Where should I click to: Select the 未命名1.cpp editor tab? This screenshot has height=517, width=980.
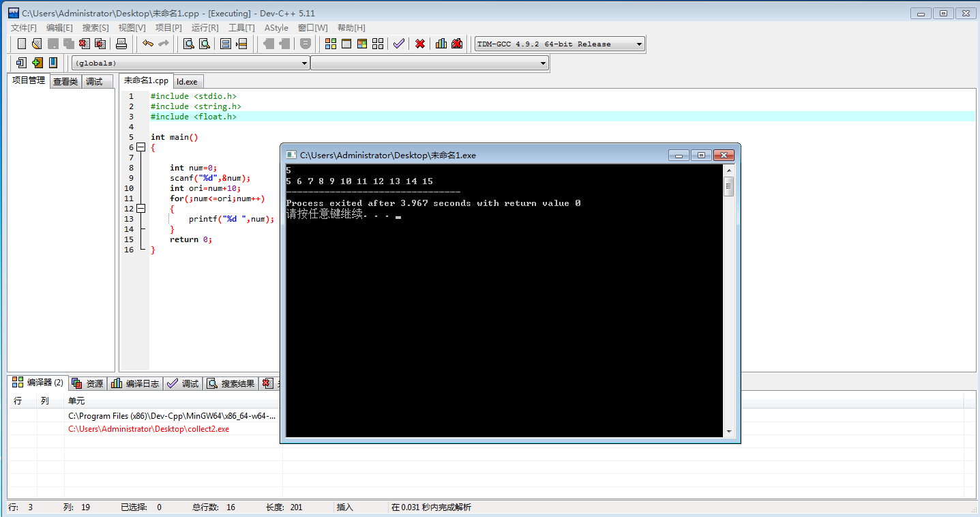coord(146,80)
